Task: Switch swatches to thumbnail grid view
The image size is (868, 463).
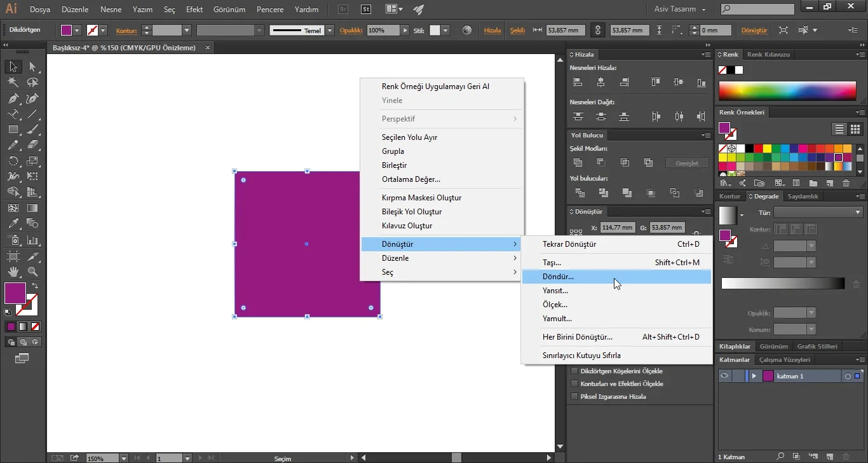Action: point(855,129)
